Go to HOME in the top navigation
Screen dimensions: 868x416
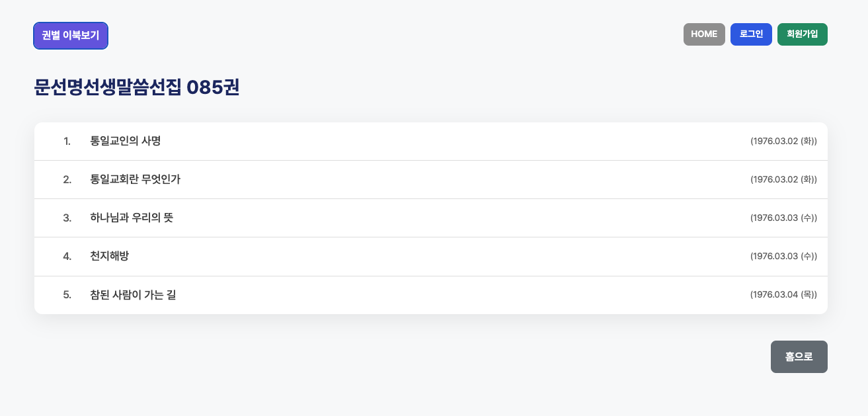[x=704, y=34]
